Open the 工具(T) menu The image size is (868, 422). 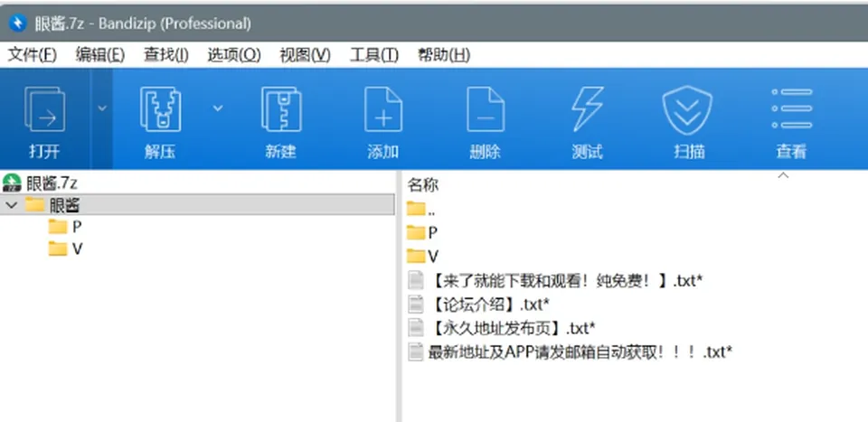pos(374,55)
